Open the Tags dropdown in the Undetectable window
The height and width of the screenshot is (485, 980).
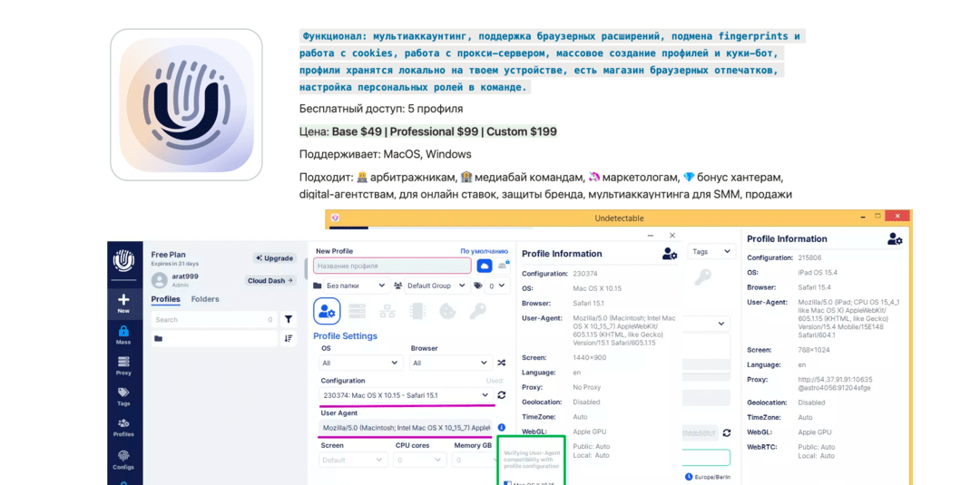(711, 251)
